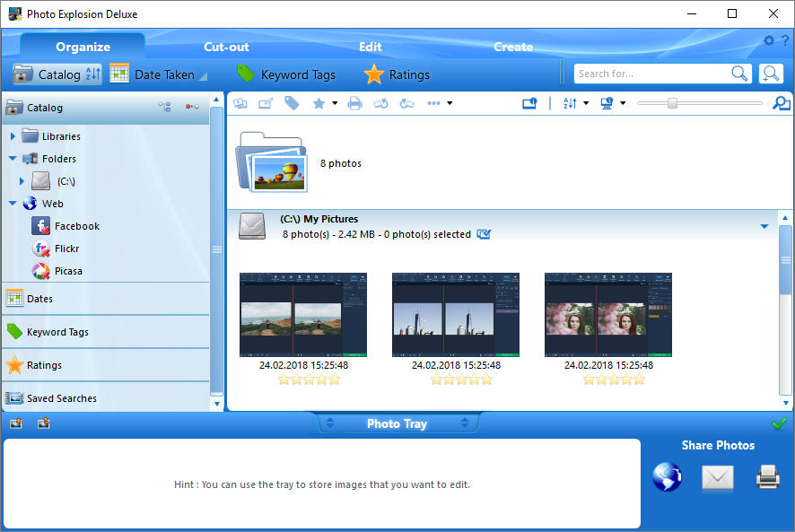Switch to the Edit tab
This screenshot has width=795, height=532.
pos(370,47)
